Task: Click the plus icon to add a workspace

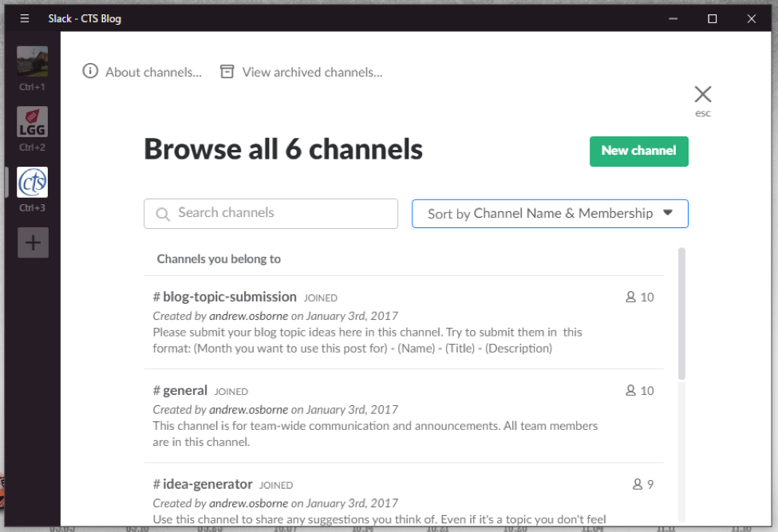Action: [x=32, y=242]
